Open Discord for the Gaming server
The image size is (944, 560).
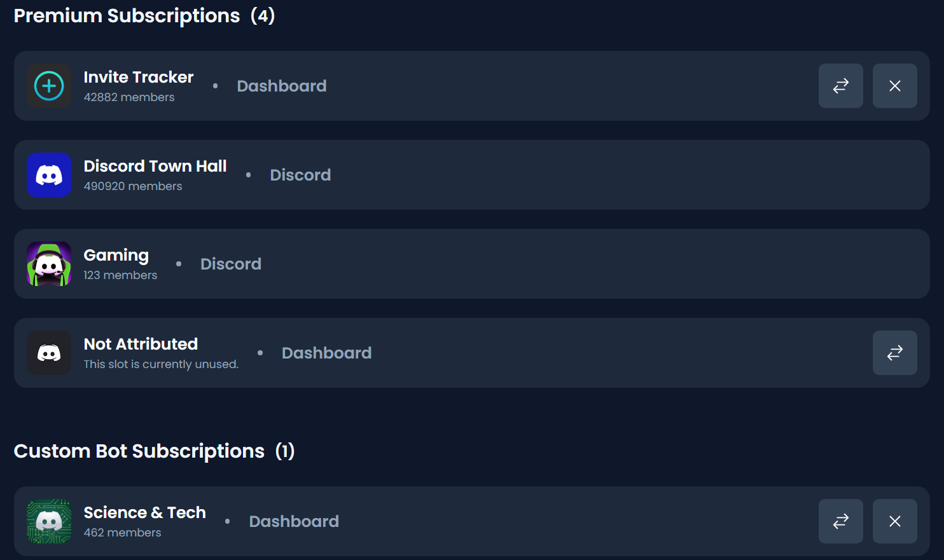point(230,264)
